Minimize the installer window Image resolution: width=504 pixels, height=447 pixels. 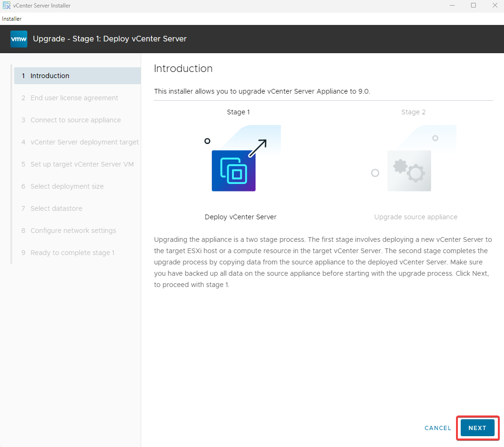point(452,6)
